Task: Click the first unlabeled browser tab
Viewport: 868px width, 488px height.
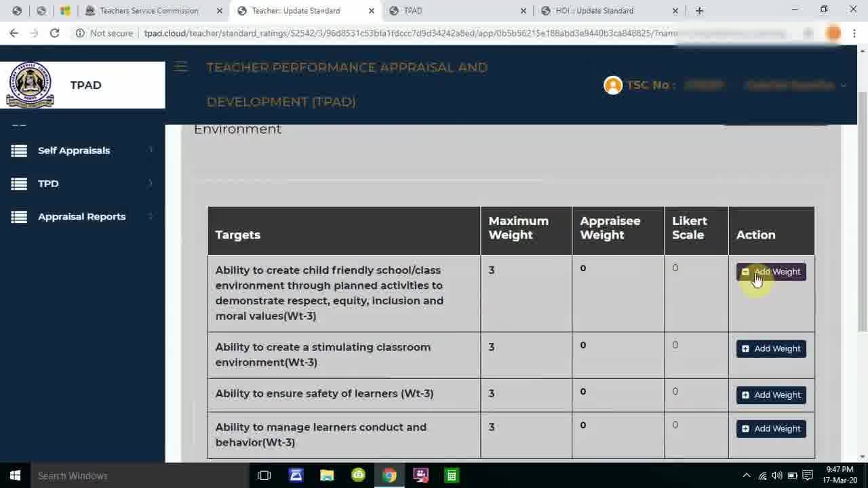Action: [x=17, y=11]
